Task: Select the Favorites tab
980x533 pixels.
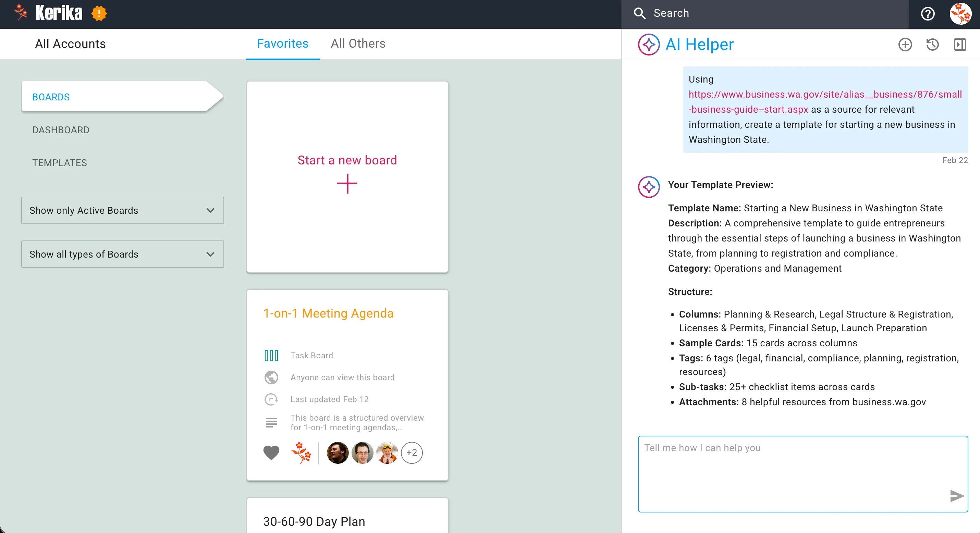Action: pyautogui.click(x=283, y=44)
